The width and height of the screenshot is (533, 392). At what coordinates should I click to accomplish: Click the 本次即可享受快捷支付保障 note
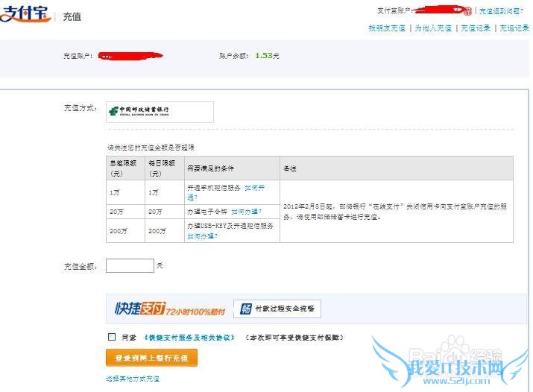pos(294,338)
